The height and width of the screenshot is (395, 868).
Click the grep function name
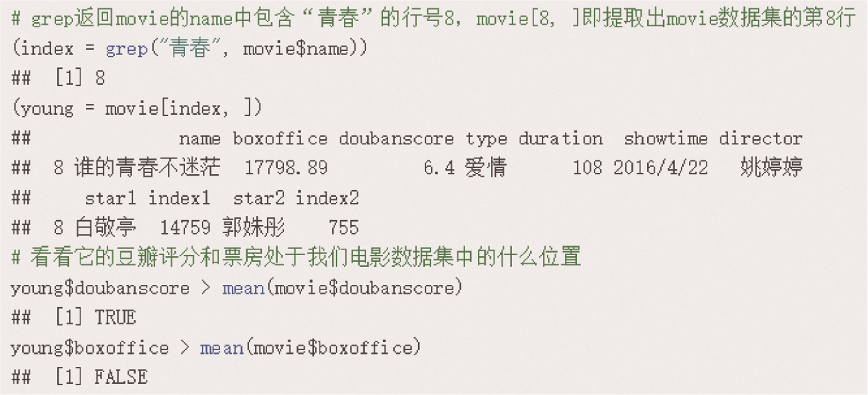pyautogui.click(x=127, y=49)
